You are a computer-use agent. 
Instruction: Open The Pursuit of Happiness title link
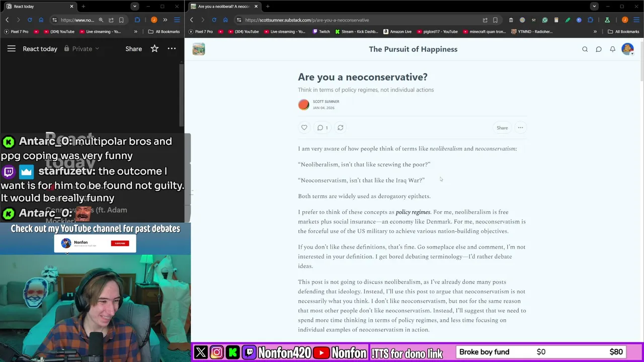click(413, 49)
